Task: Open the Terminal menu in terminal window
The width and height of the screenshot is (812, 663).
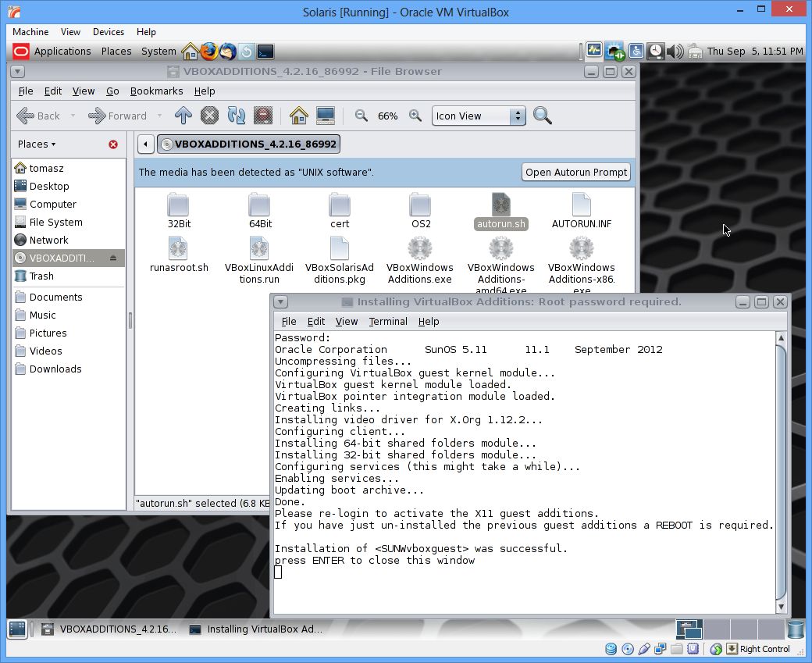Action: click(x=388, y=322)
